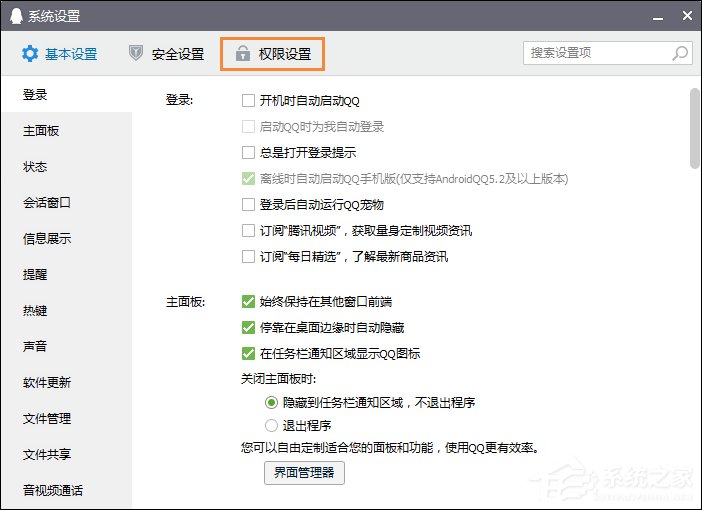The height and width of the screenshot is (510, 702).
Task: Switch to the 权限设置 tab
Action: coord(273,54)
